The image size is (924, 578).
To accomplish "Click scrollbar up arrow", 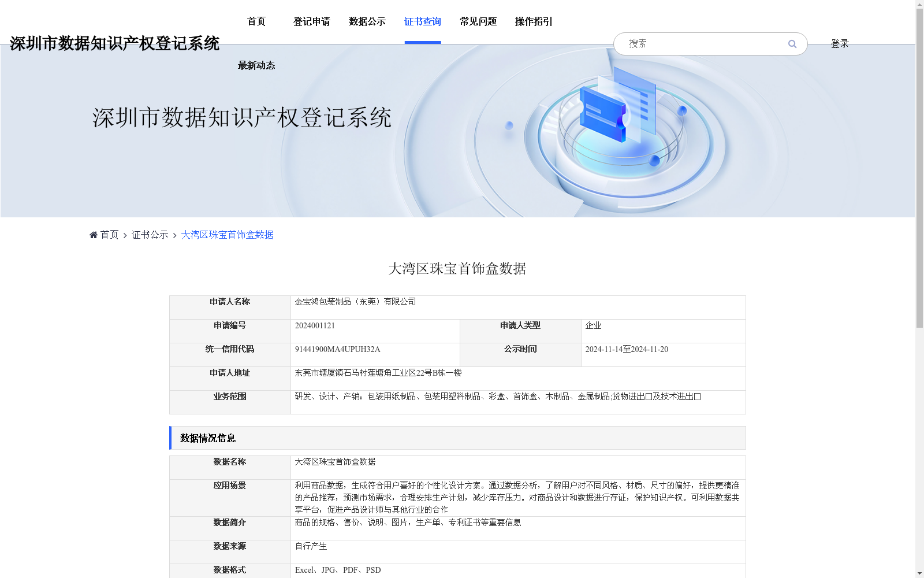I will pyautogui.click(x=919, y=4).
